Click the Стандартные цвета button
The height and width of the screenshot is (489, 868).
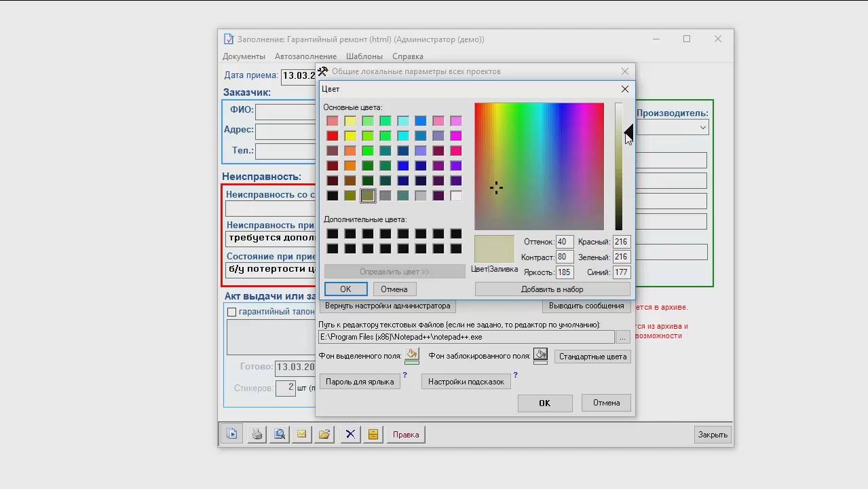[593, 357]
